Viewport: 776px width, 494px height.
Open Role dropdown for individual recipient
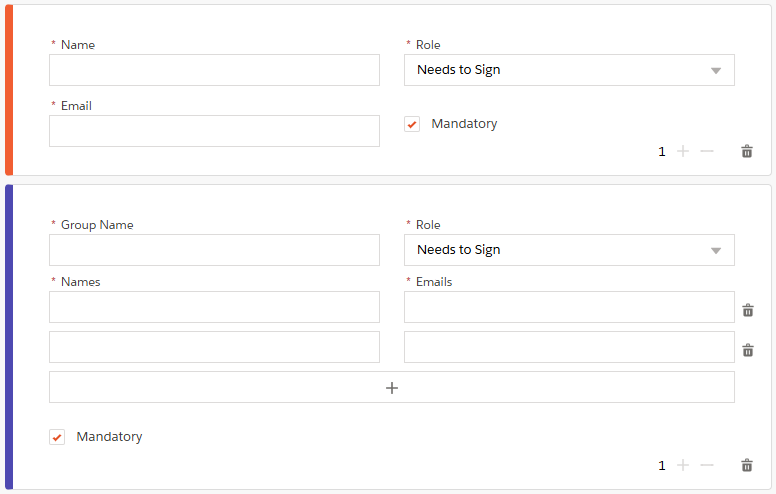coord(569,70)
